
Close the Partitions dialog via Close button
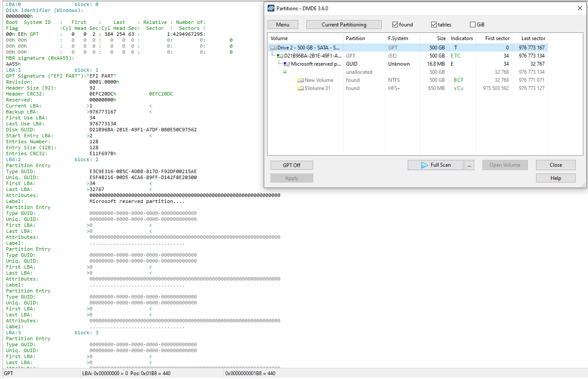click(556, 165)
